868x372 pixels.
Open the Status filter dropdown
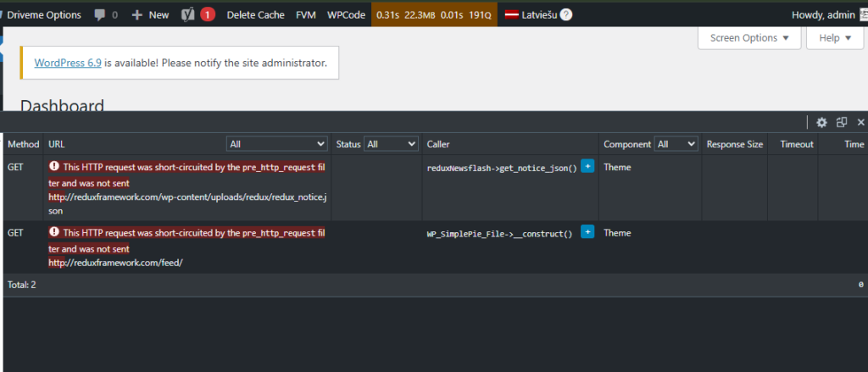pyautogui.click(x=390, y=144)
